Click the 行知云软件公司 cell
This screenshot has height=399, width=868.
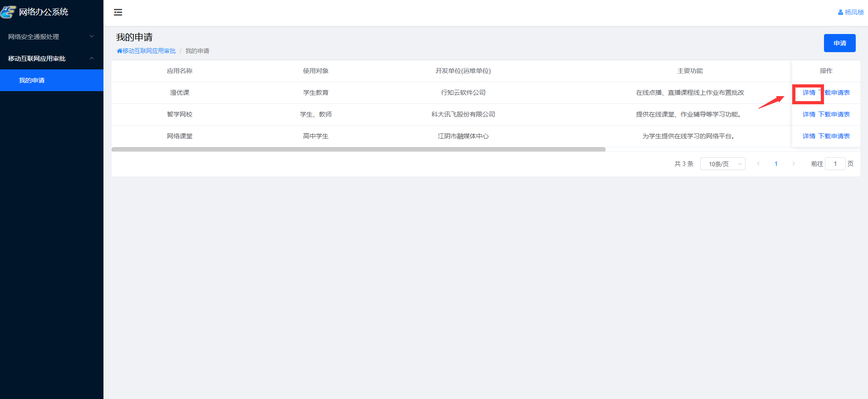pos(463,92)
